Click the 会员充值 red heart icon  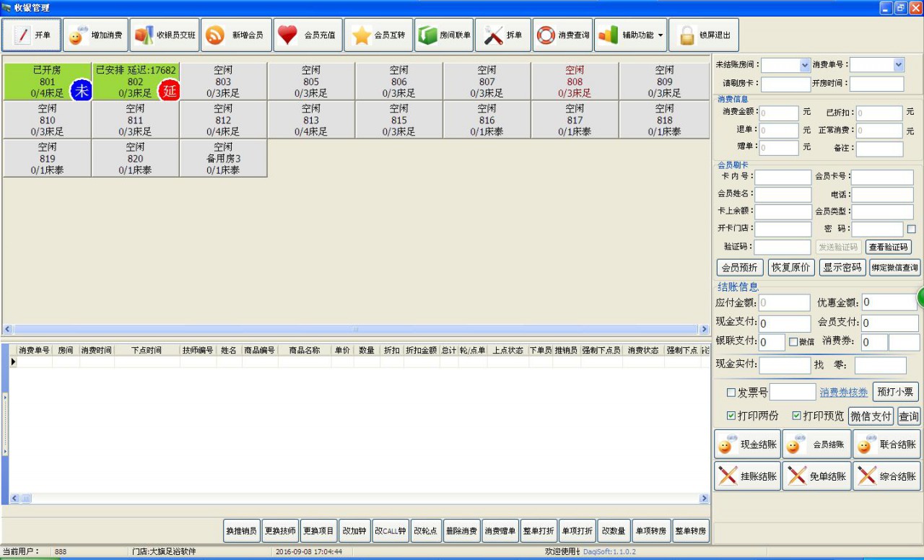click(287, 35)
